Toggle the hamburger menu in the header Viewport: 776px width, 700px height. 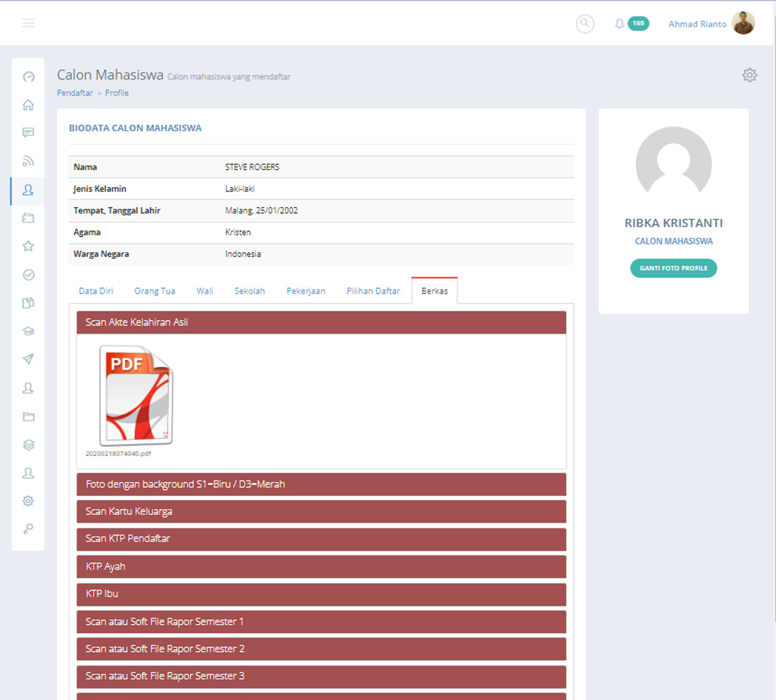point(28,23)
